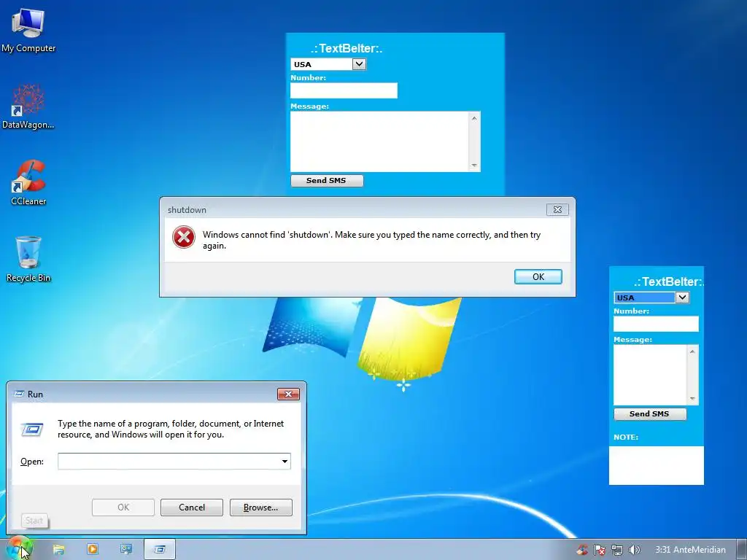
Task: Click the .:TextBelter:. title in right window
Action: 668,282
